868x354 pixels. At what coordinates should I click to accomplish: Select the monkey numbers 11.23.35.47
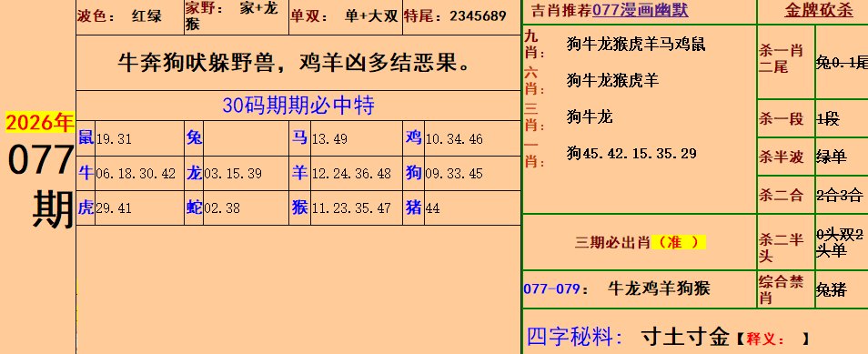tap(351, 209)
